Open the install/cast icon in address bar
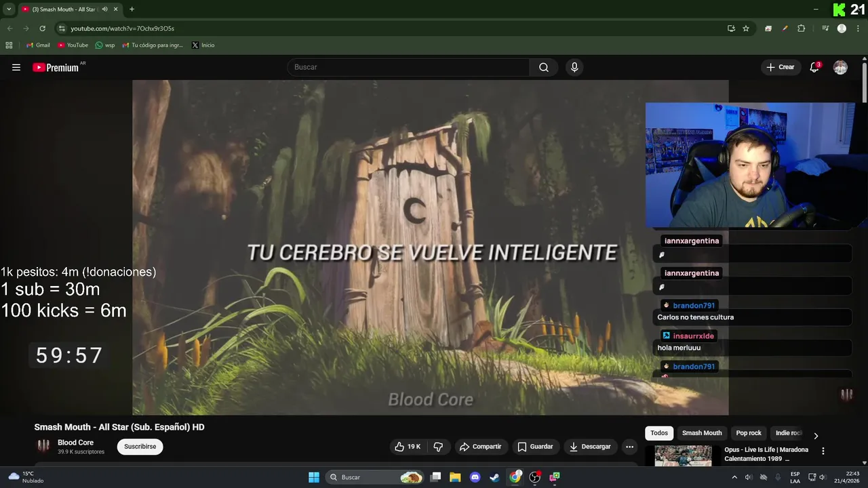Image resolution: width=868 pixels, height=488 pixels. (x=731, y=28)
